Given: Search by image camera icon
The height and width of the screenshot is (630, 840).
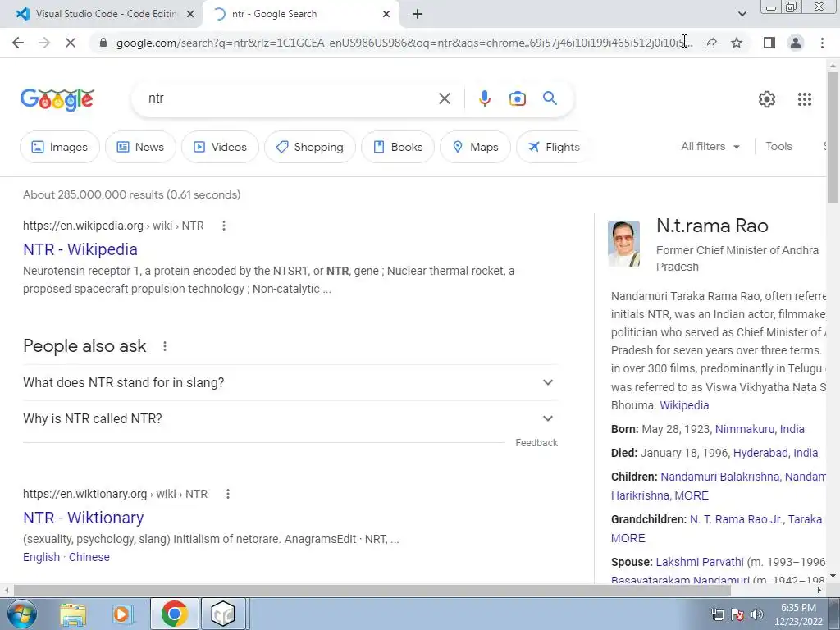Looking at the screenshot, I should point(517,98).
